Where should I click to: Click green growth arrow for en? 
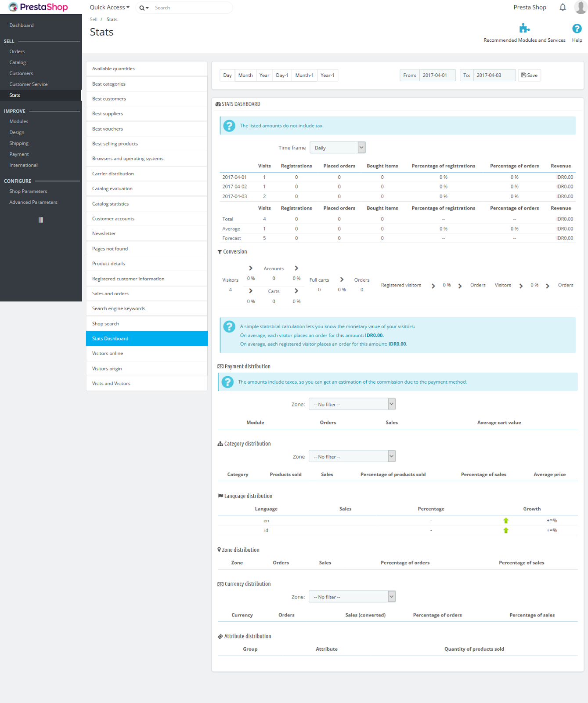pyautogui.click(x=506, y=521)
